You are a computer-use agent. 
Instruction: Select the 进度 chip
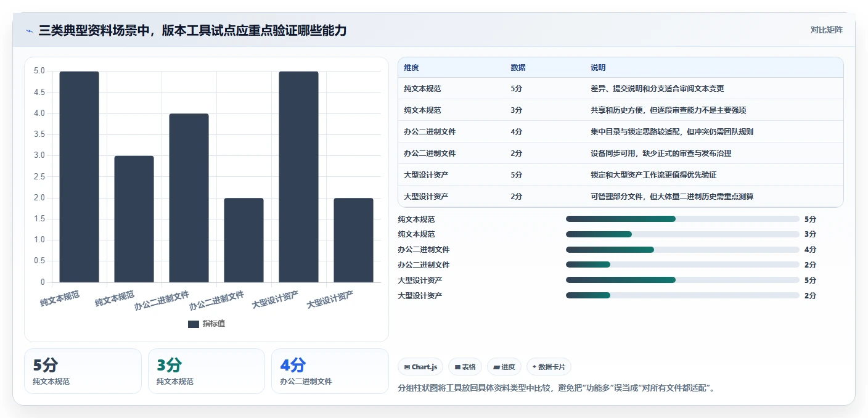click(504, 367)
